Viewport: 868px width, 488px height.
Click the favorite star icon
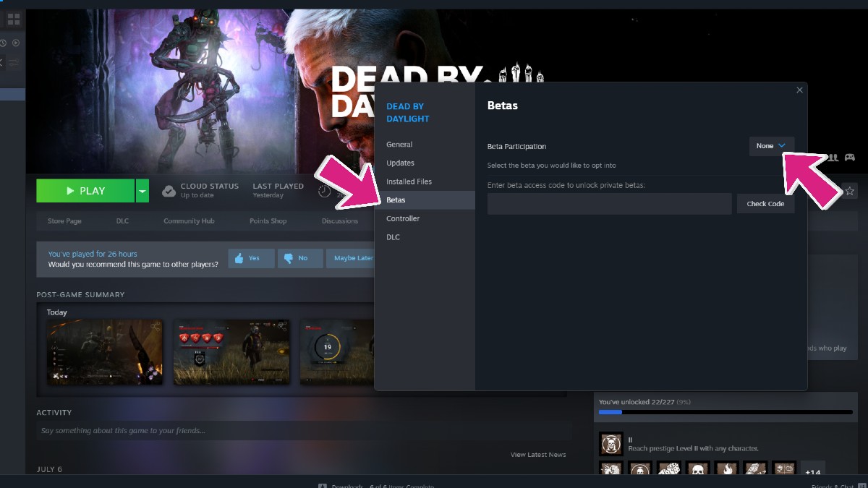pos(850,191)
